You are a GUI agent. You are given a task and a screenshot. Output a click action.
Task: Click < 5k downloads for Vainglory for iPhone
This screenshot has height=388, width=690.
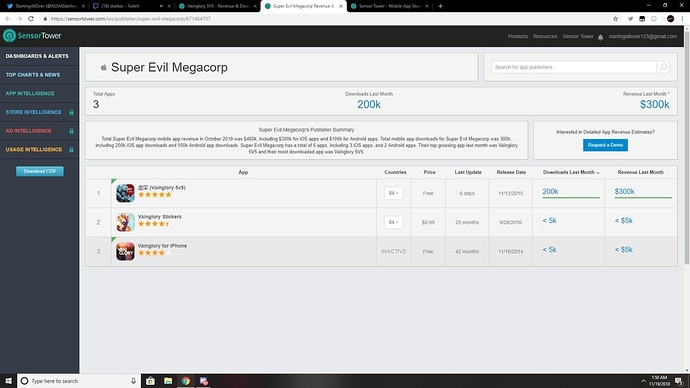[549, 249]
